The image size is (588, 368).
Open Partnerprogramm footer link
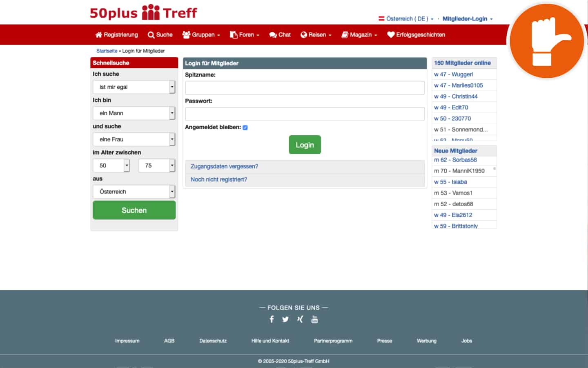point(333,341)
